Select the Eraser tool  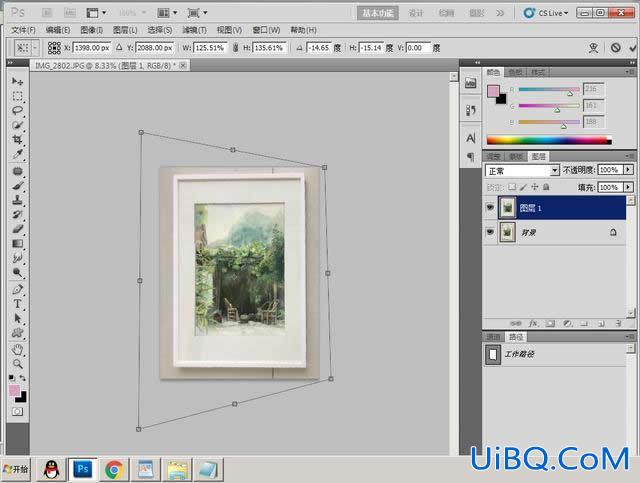pos(17,229)
